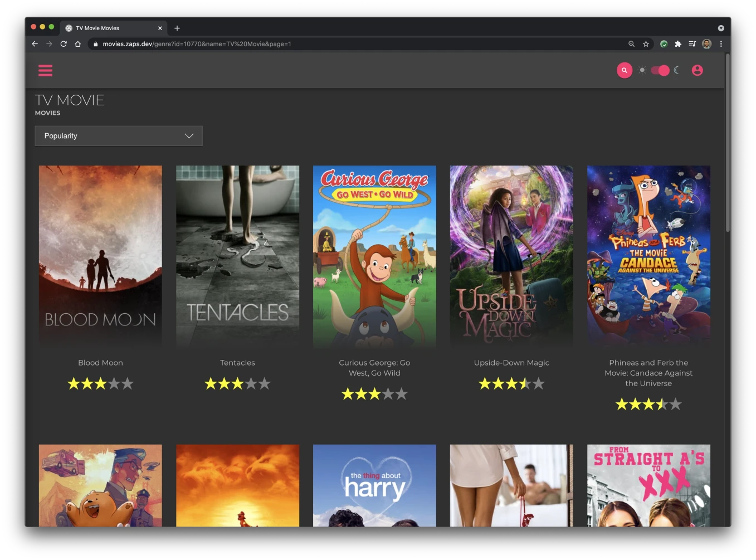Open a new browser tab
The height and width of the screenshot is (560, 756).
[177, 28]
